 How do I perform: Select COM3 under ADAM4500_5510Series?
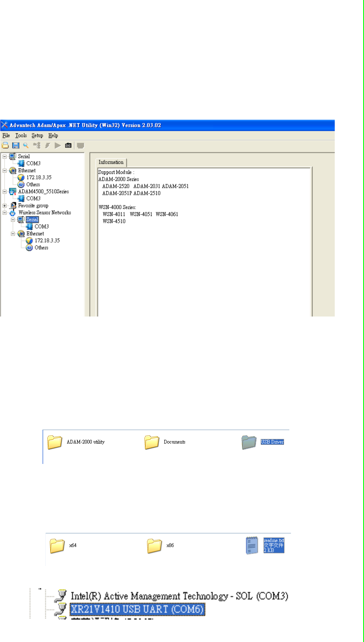coord(33,198)
